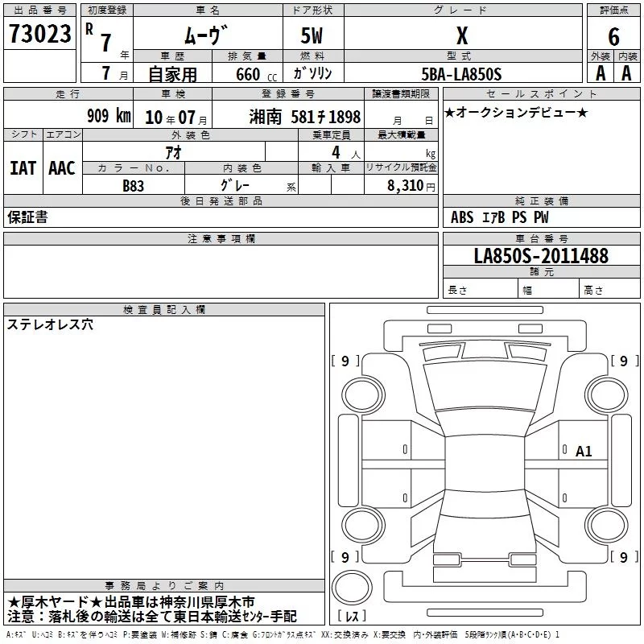Image resolution: width=644 pixels, height=644 pixels.
Task: Select the [レス] spare tire label
Action: (x=352, y=615)
